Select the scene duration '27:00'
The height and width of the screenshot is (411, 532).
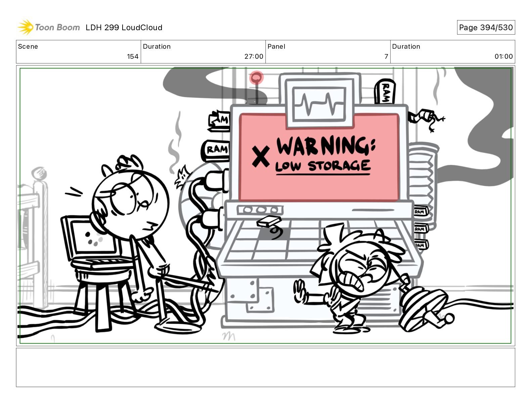(254, 56)
